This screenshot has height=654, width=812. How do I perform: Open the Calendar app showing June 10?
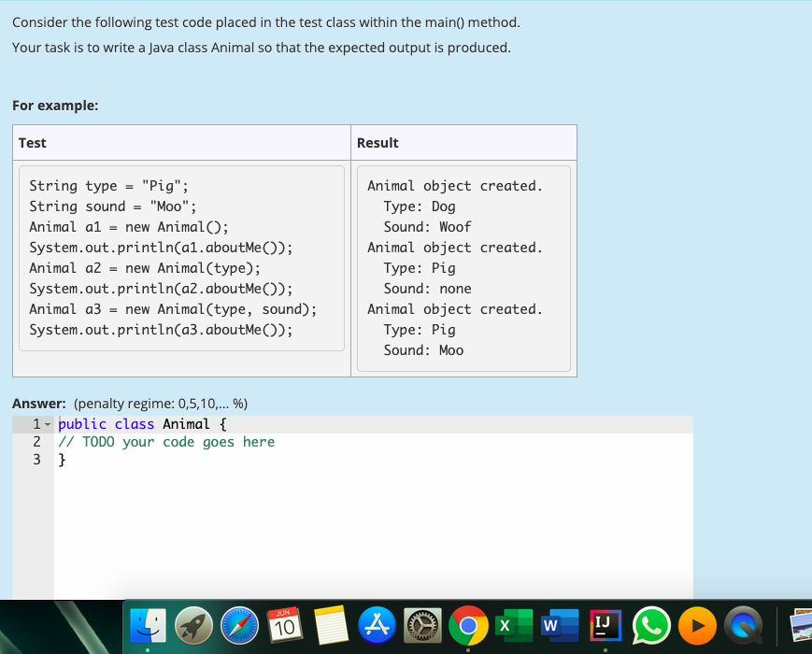point(286,627)
